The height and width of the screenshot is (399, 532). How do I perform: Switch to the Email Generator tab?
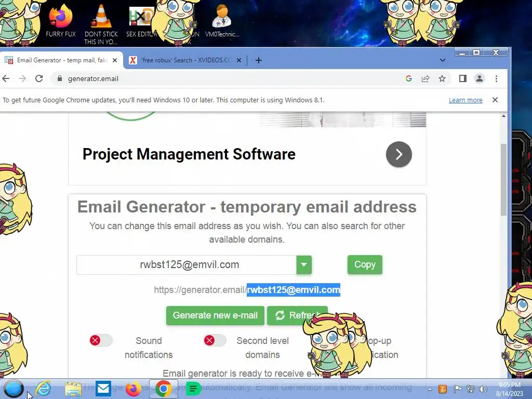point(61,60)
